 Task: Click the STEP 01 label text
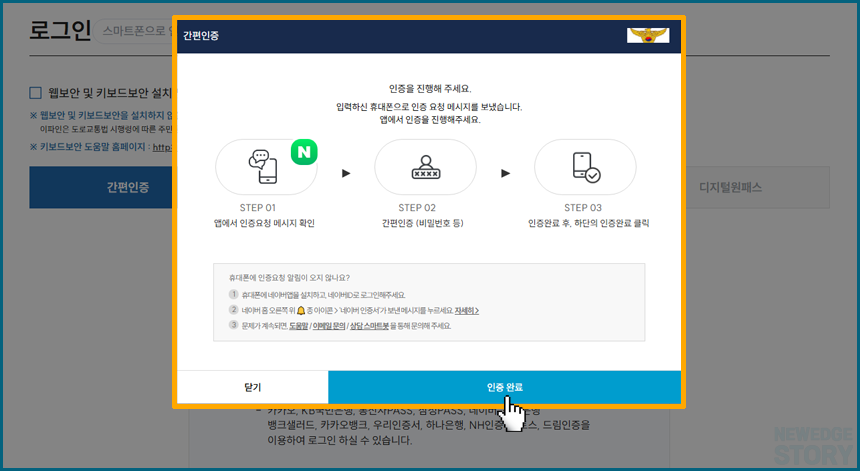pos(257,208)
